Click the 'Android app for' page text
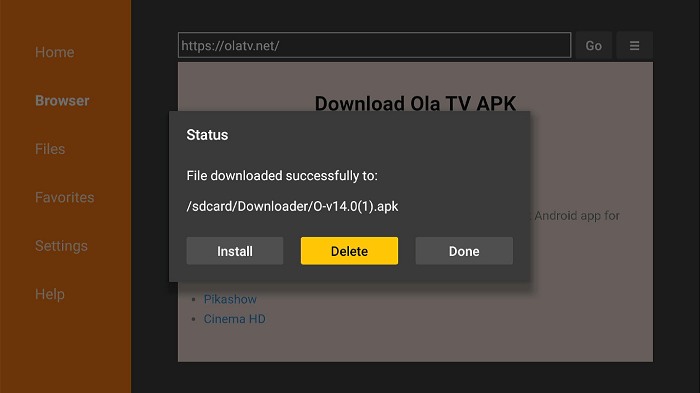 tap(577, 216)
